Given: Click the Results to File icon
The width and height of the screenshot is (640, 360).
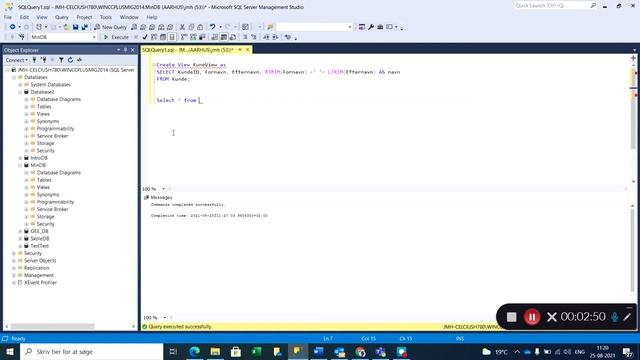Looking at the screenshot, I should [x=233, y=37].
